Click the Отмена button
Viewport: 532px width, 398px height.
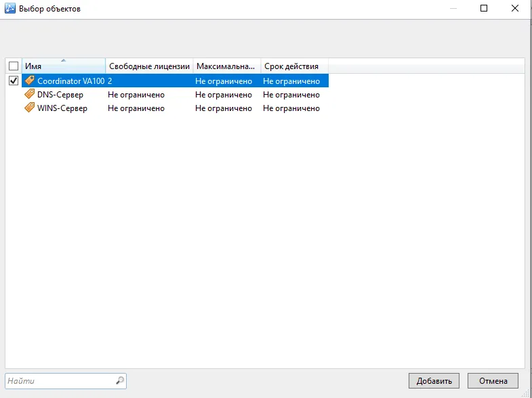(493, 380)
